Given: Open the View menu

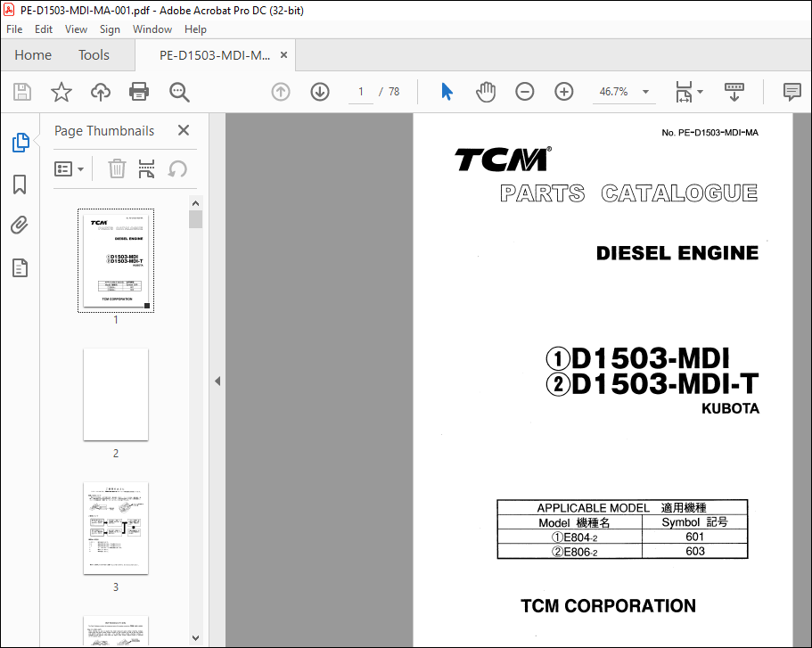Looking at the screenshot, I should pos(76,29).
